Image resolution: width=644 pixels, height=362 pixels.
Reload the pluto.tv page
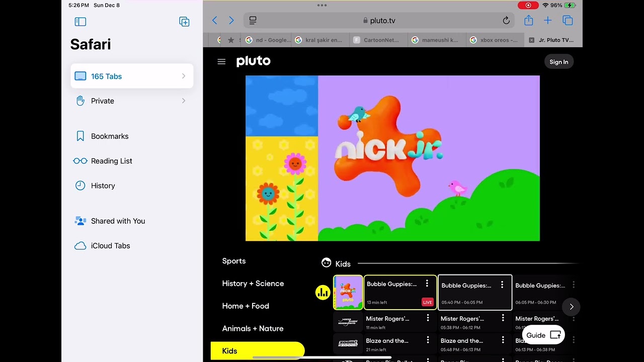506,21
